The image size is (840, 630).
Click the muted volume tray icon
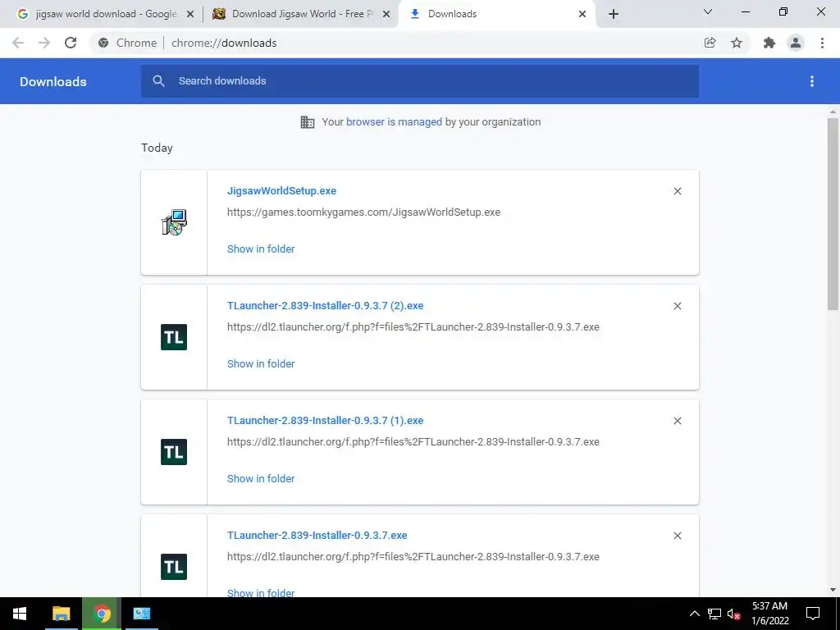[734, 614]
